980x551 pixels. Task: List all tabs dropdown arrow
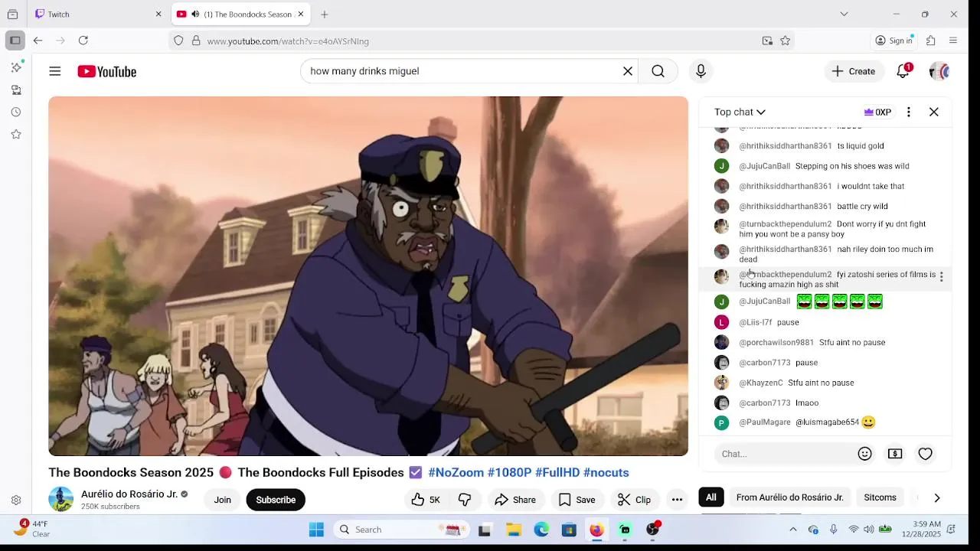click(844, 14)
